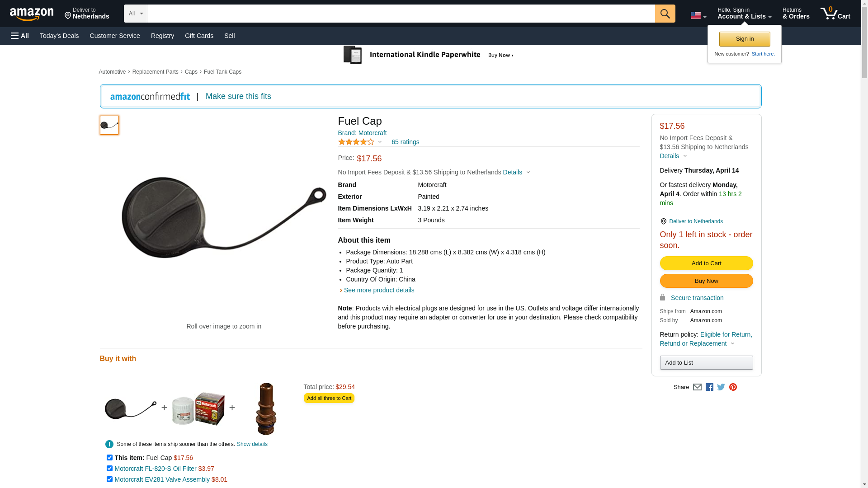Screen dimensions: 868x488
Task: Open the country flag language selector
Action: (x=698, y=15)
